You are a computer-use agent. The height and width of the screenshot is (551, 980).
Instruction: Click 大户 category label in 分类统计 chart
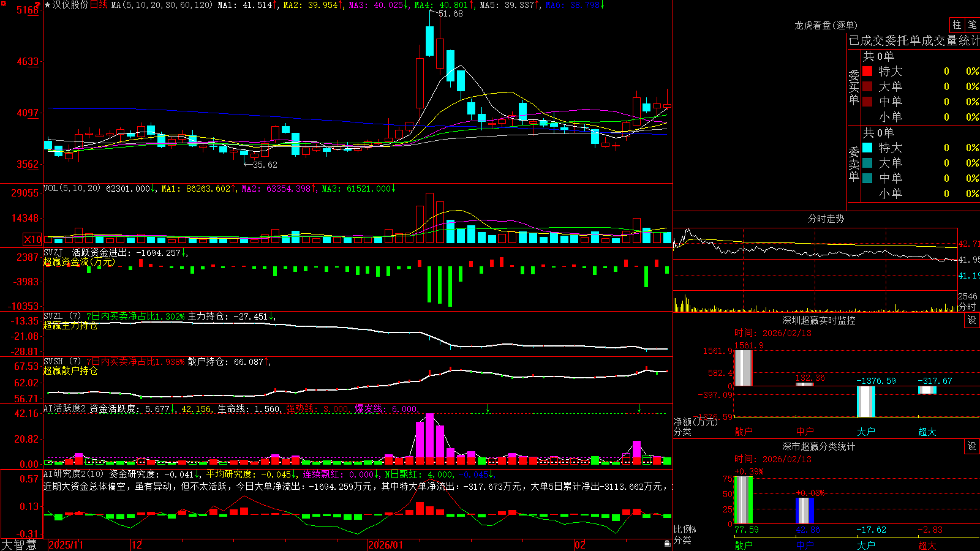click(866, 545)
